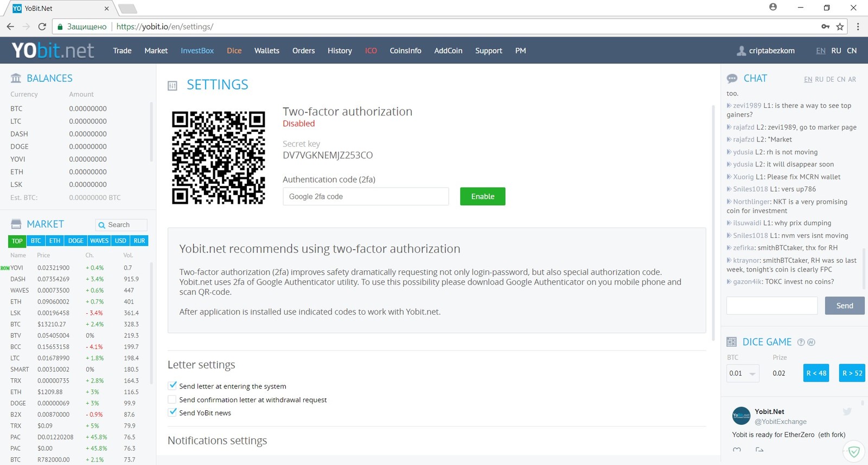
Task: Click the Balances bank icon
Action: [16, 78]
